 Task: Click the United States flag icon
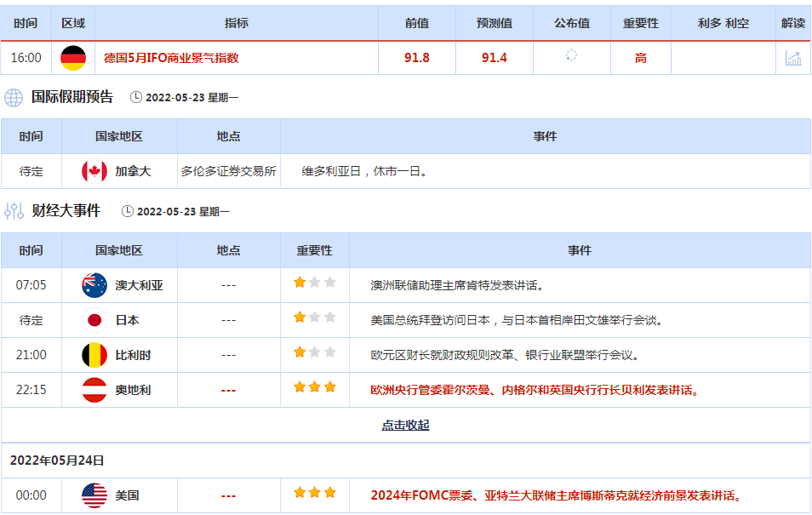click(x=94, y=495)
